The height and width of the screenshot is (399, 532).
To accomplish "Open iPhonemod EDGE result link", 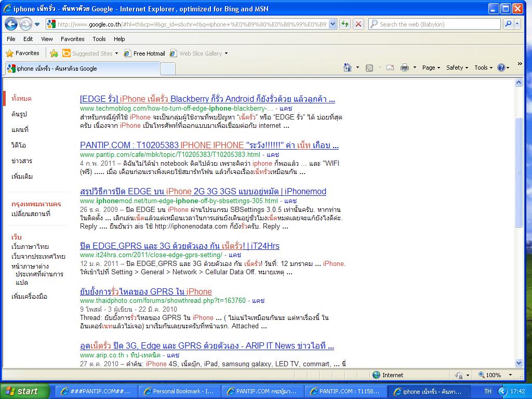I will [x=203, y=191].
